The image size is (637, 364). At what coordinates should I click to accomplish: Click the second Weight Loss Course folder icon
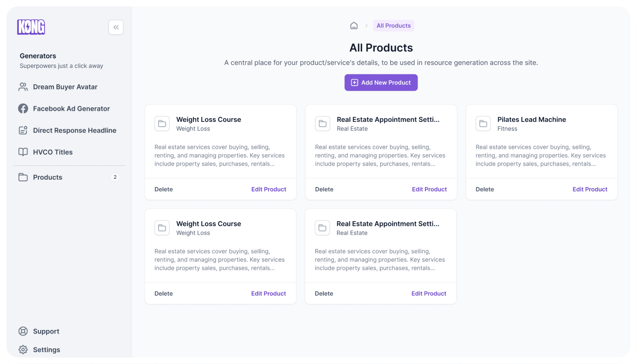(x=162, y=228)
